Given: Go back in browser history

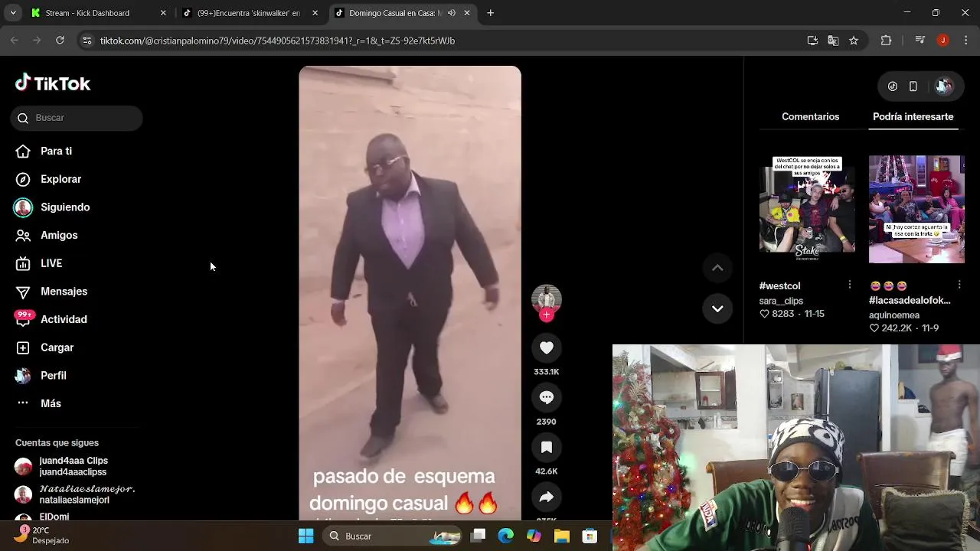Looking at the screenshot, I should (15, 41).
